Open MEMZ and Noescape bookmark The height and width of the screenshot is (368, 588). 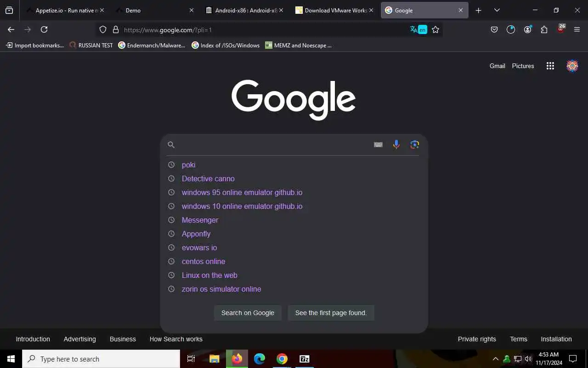(x=299, y=45)
